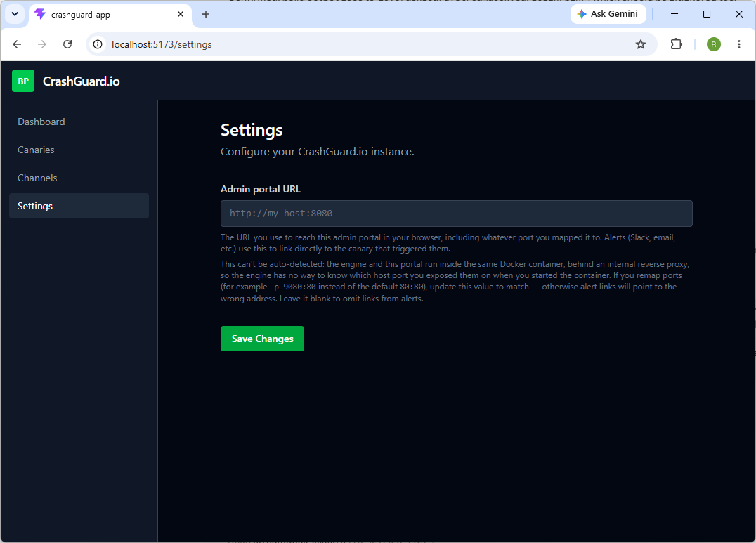Open Dashboard in the sidebar

click(x=79, y=122)
